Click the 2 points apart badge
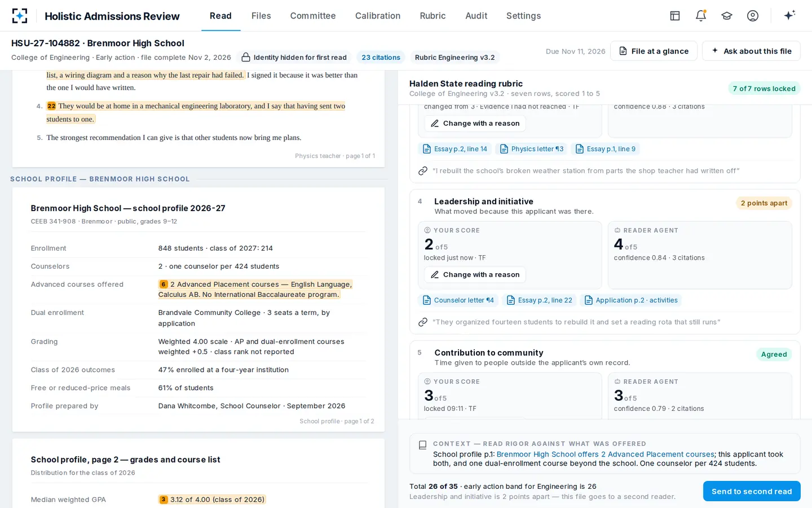 (x=764, y=203)
